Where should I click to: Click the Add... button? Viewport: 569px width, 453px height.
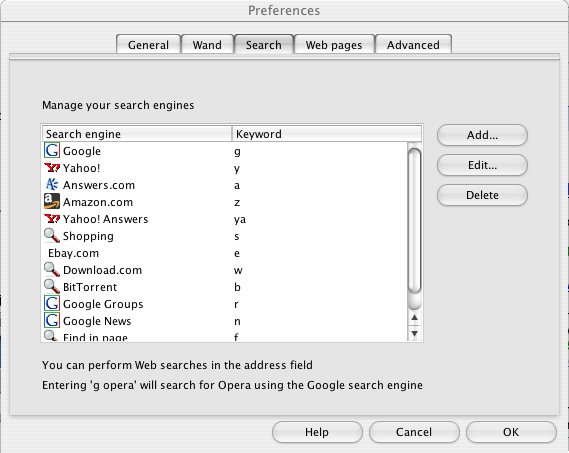[x=482, y=135]
